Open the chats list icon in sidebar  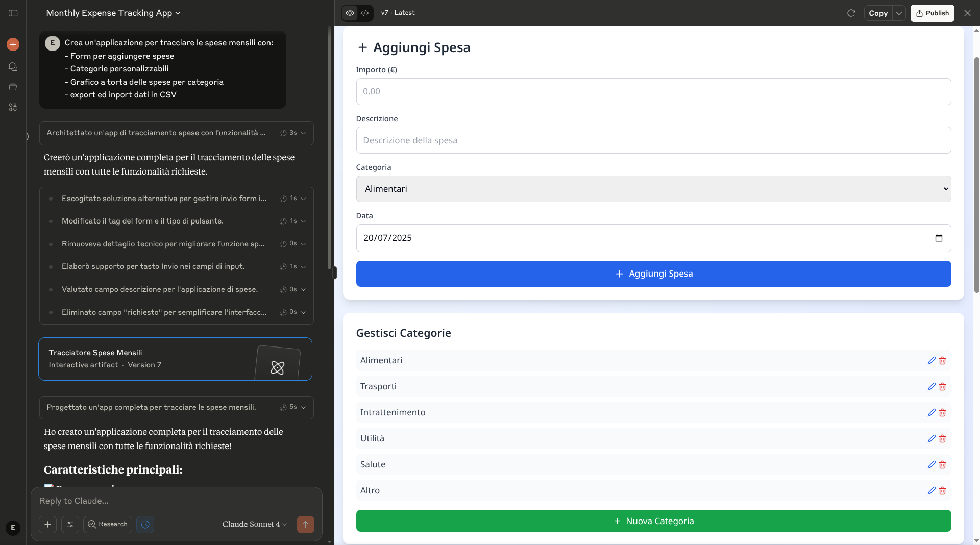tap(13, 67)
